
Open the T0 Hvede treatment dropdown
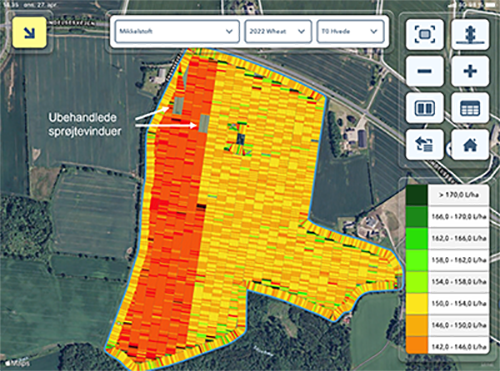click(x=350, y=31)
